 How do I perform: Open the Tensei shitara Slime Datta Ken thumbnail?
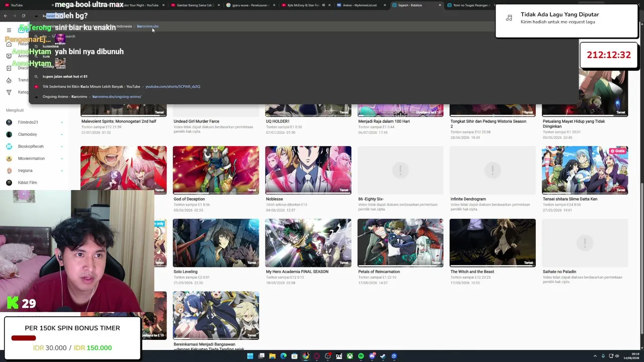click(585, 170)
